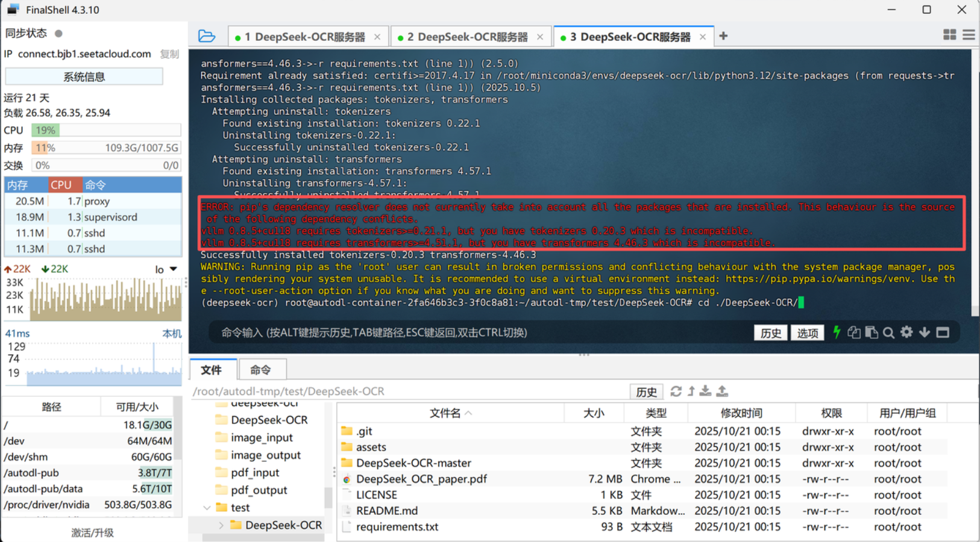Viewport: 980px width, 542px height.
Task: Run quick command lightning bolt icon
Action: coord(837,332)
